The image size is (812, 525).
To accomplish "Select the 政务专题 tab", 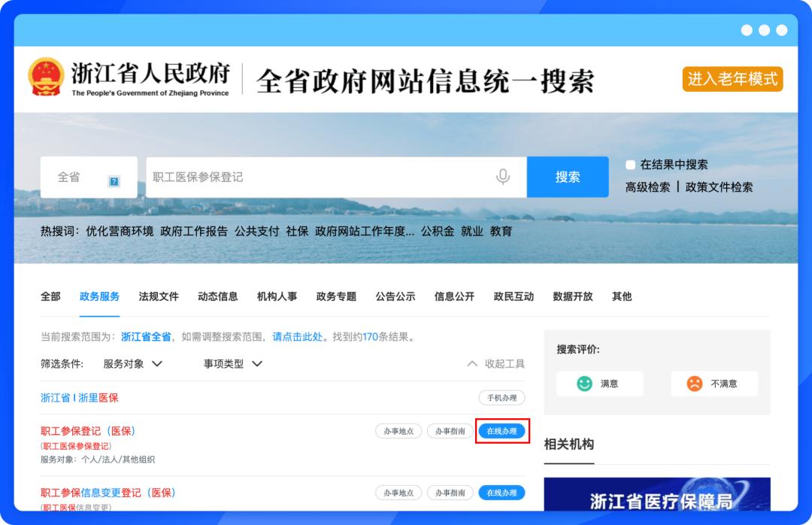I will (x=336, y=296).
